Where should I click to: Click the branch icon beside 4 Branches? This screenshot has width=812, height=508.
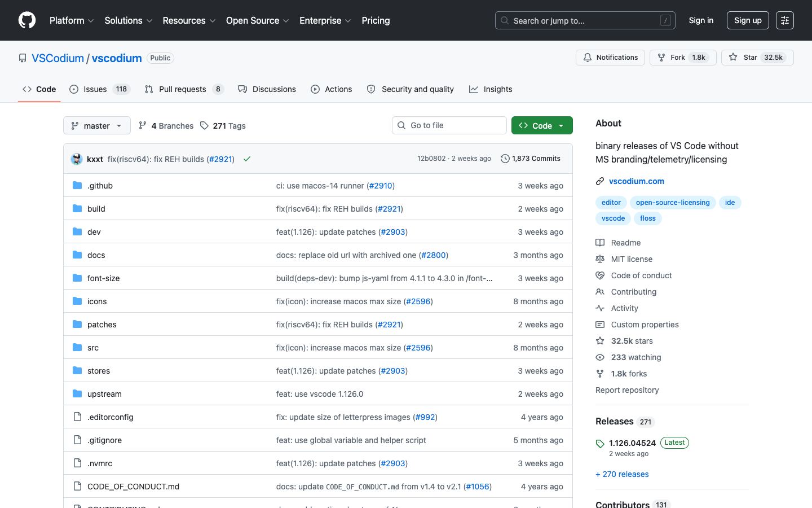pos(143,125)
